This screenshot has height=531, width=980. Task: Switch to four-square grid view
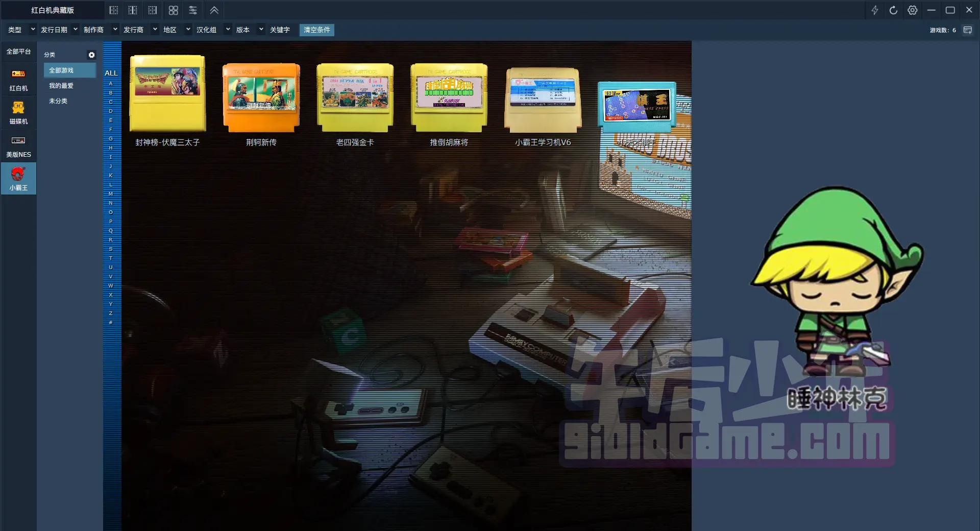(x=174, y=10)
